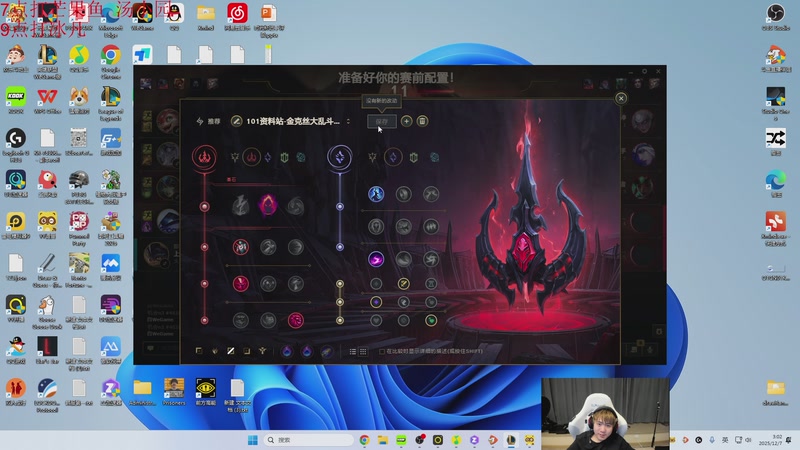The width and height of the screenshot is (800, 450).
Task: Click the taskbar search box
Action: [308, 440]
